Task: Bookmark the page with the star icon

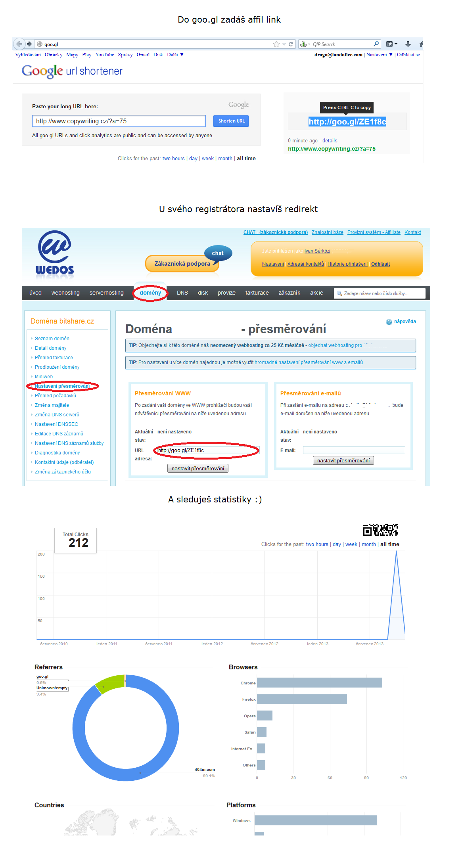Action: point(276,44)
